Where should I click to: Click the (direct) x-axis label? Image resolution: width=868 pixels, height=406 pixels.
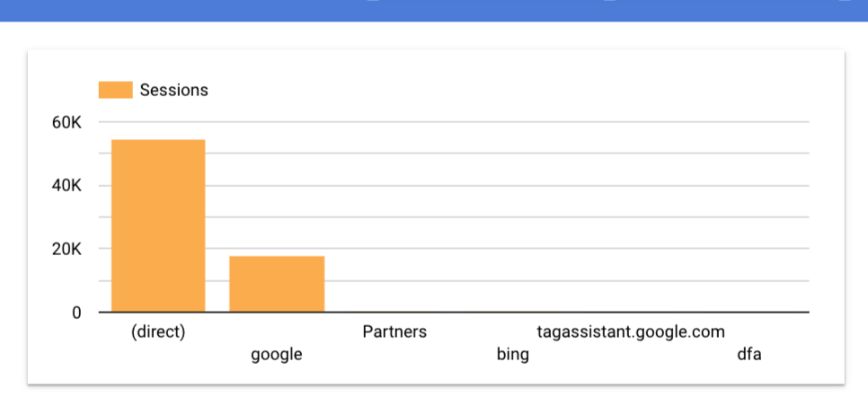158,331
